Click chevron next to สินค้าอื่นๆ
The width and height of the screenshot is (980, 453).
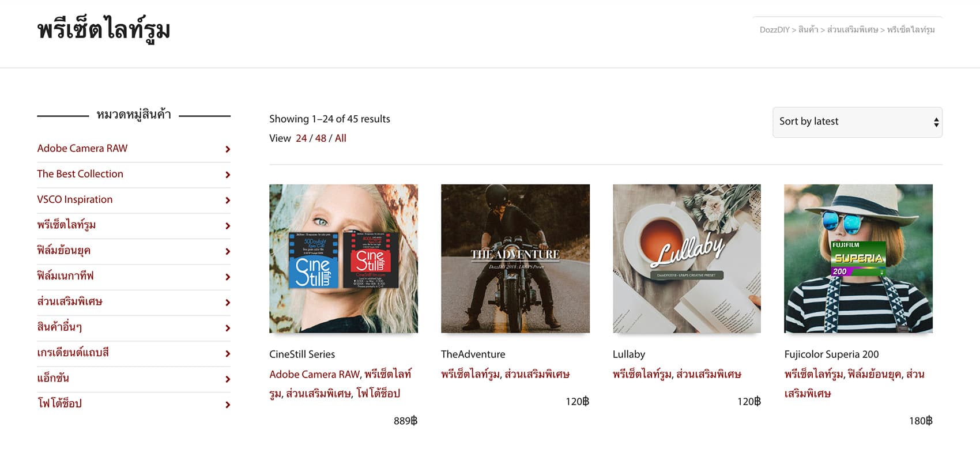pyautogui.click(x=228, y=328)
